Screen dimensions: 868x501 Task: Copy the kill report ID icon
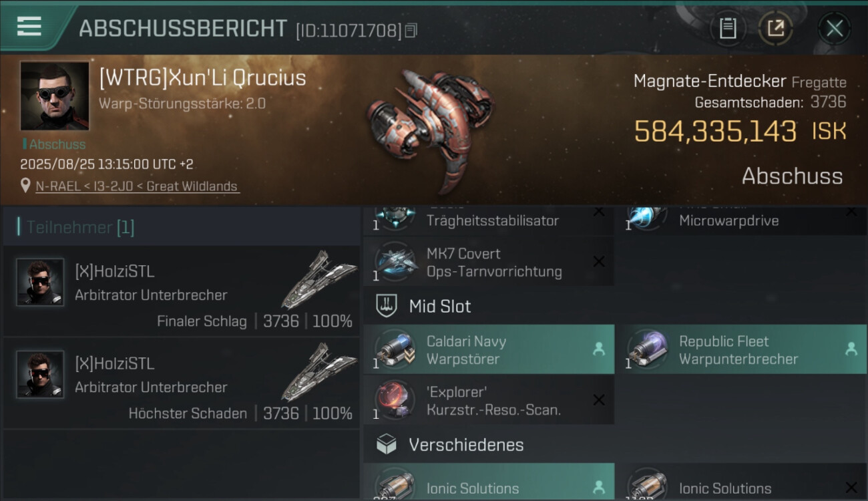click(411, 30)
